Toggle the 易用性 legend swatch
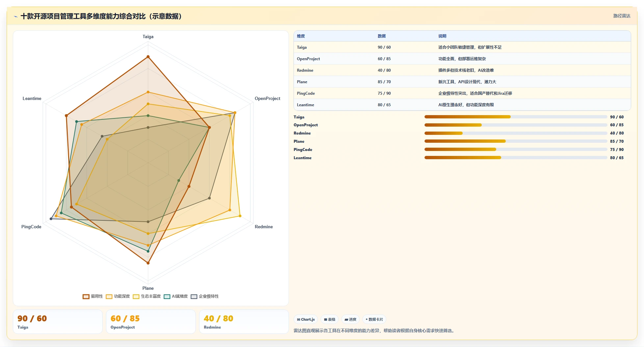This screenshot has width=644, height=347. [x=86, y=296]
